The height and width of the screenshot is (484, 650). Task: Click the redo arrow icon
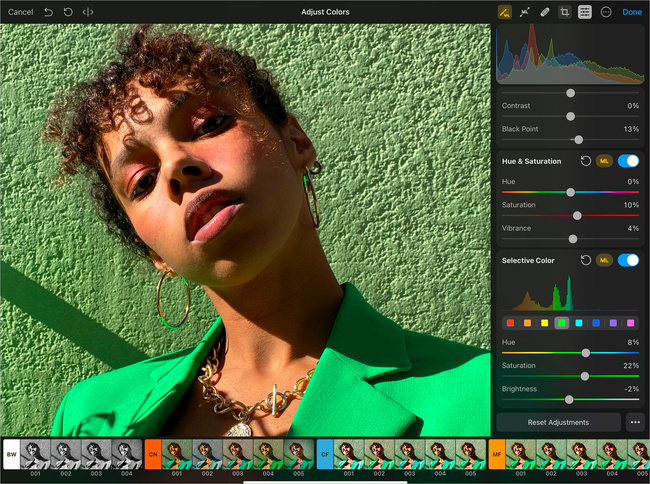67,12
